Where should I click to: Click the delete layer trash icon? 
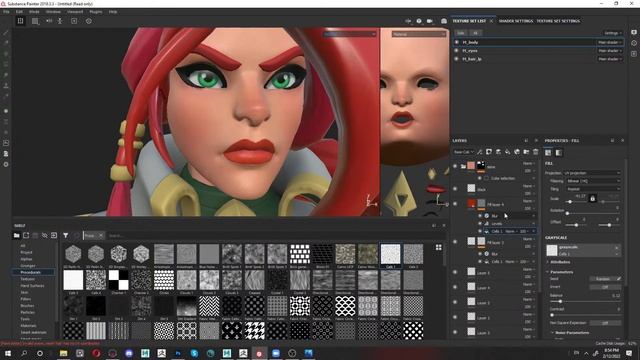click(536, 152)
